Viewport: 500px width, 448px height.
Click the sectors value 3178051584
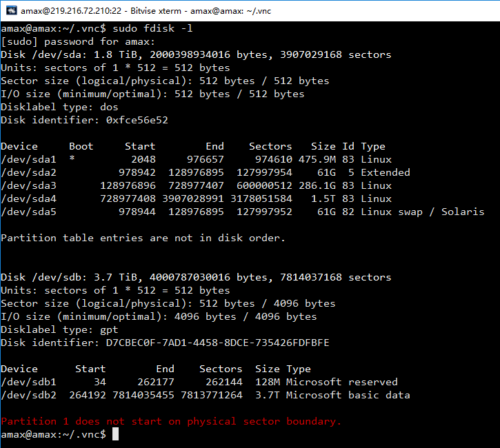[261, 198]
